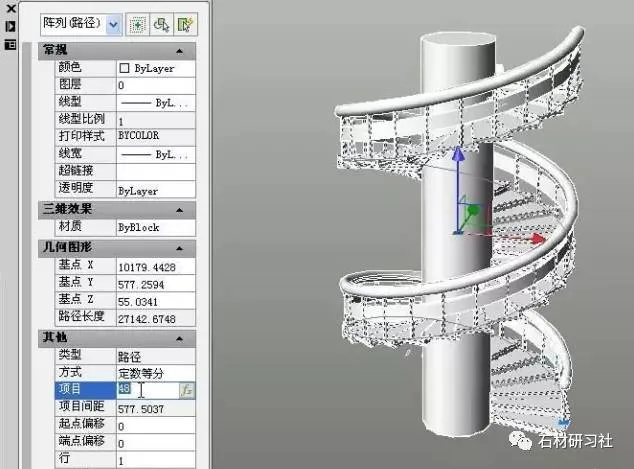Collapse the 三维效果 section
This screenshot has height=469, width=634.
[x=179, y=210]
